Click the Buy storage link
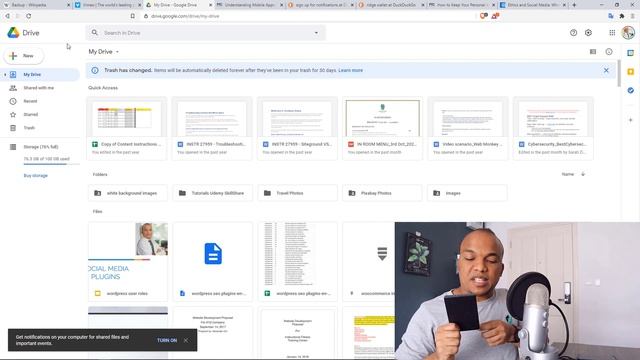Image resolution: width=640 pixels, height=360 pixels. coord(36,176)
